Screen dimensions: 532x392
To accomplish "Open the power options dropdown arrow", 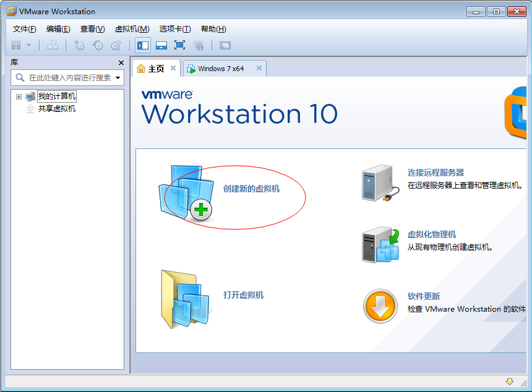I will coord(29,45).
